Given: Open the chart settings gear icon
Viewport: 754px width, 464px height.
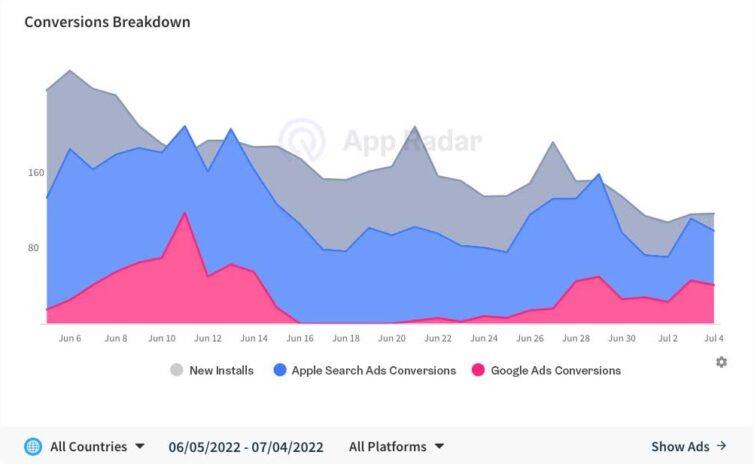Looking at the screenshot, I should point(721,362).
